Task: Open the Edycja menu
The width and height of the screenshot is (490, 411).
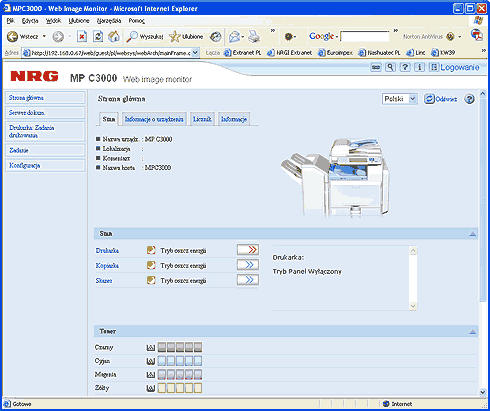Action: click(30, 21)
